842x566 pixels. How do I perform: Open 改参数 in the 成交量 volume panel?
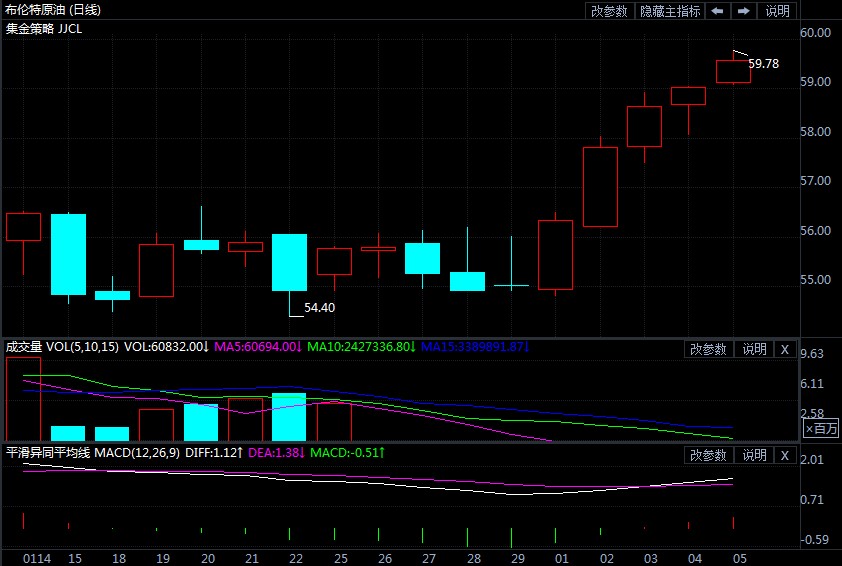(x=708, y=349)
